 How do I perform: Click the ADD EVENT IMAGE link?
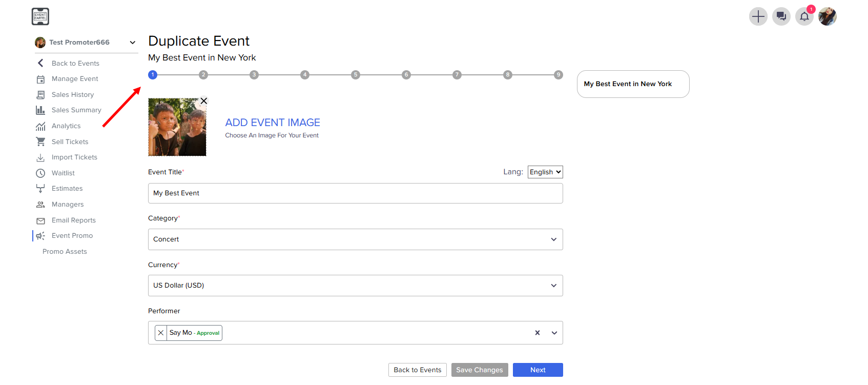273,123
